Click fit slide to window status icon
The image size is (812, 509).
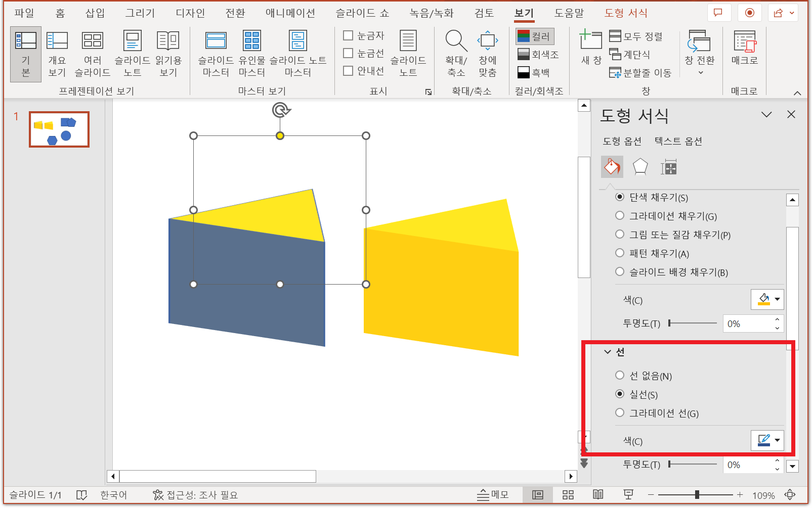click(x=790, y=495)
